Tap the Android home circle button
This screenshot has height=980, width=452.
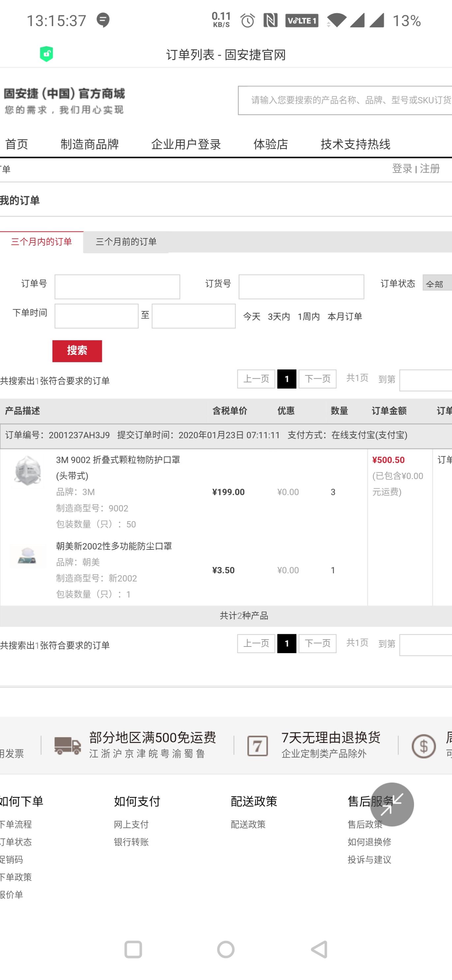226,950
